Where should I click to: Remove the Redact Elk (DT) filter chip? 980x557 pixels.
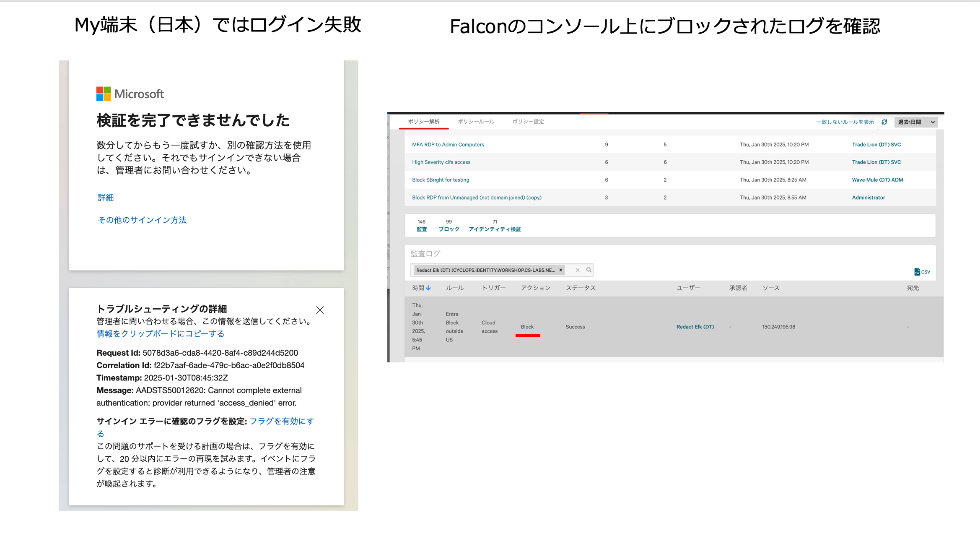[560, 270]
